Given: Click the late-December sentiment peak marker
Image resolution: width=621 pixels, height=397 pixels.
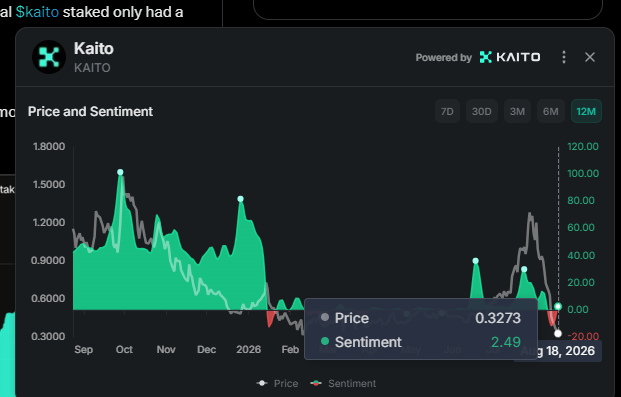Looking at the screenshot, I should [240, 199].
